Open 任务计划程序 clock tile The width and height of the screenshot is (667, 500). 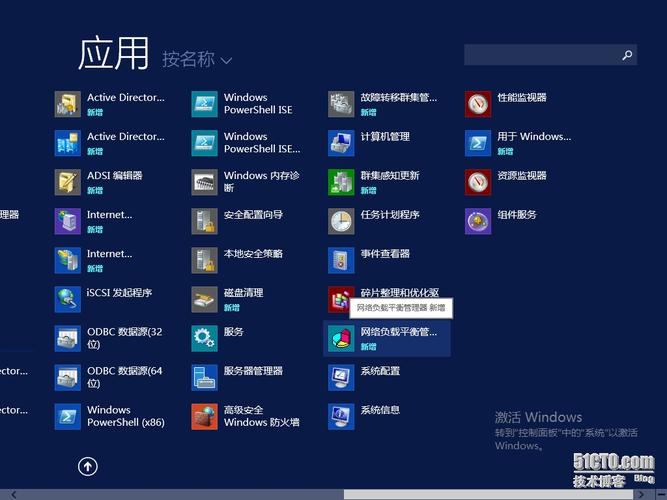pyautogui.click(x=373, y=221)
